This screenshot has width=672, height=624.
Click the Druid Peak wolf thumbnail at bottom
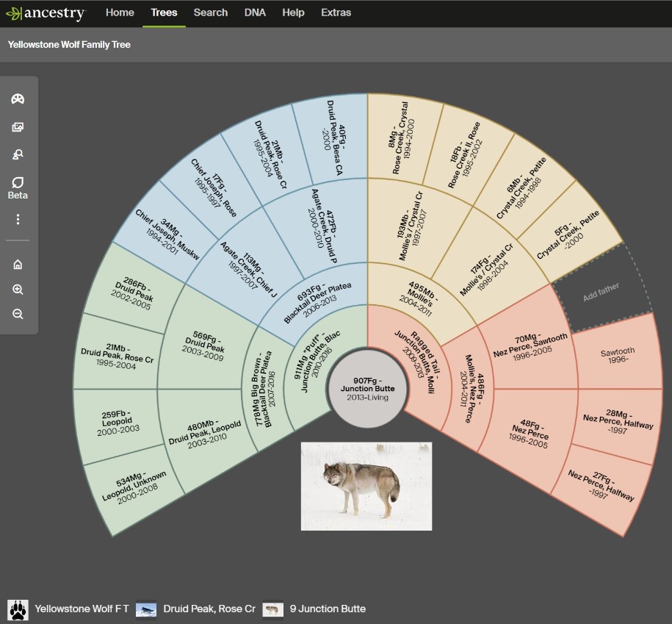(145, 609)
